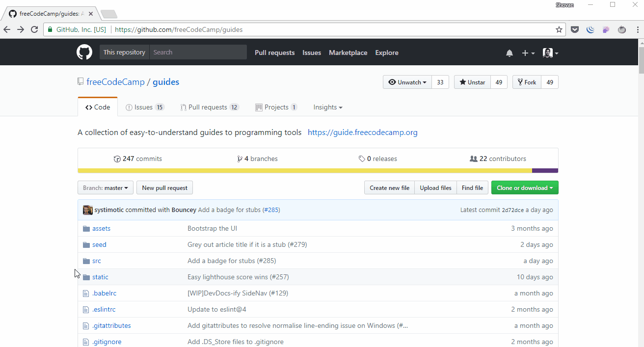Image resolution: width=644 pixels, height=347 pixels.
Task: Open commit message 'Add a badge for stubs' in header
Action: coord(229,210)
